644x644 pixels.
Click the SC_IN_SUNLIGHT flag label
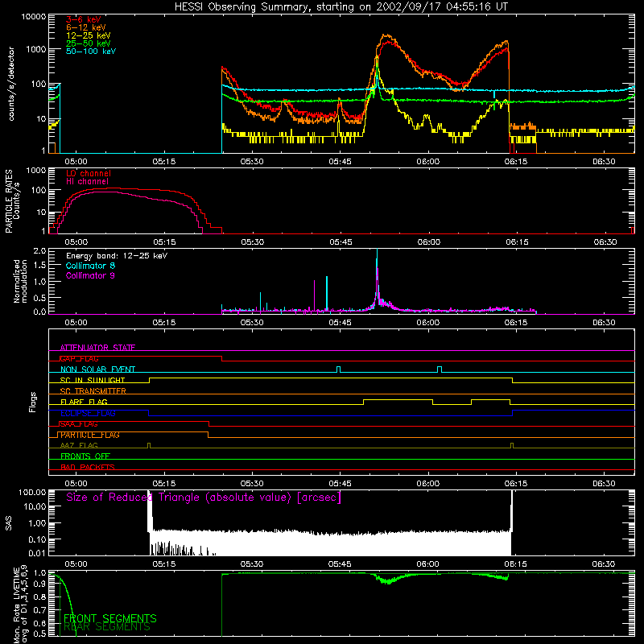tap(93, 380)
